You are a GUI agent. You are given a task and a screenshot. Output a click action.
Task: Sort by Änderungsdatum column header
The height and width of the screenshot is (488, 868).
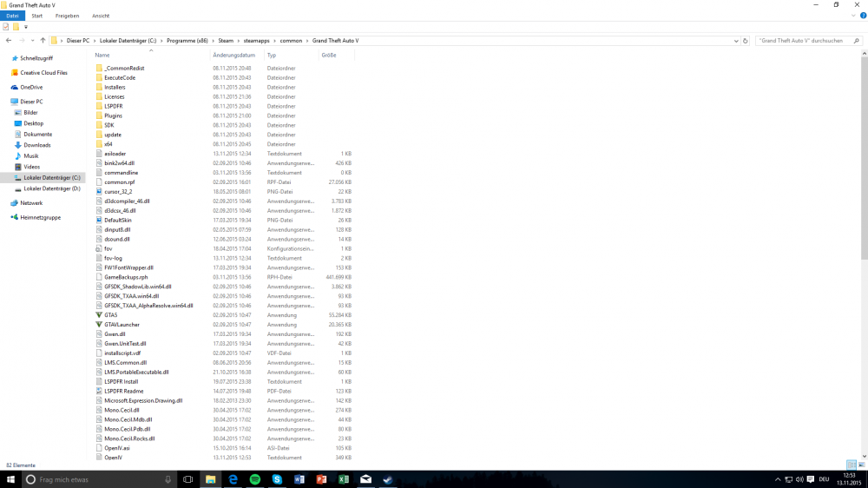coord(233,55)
